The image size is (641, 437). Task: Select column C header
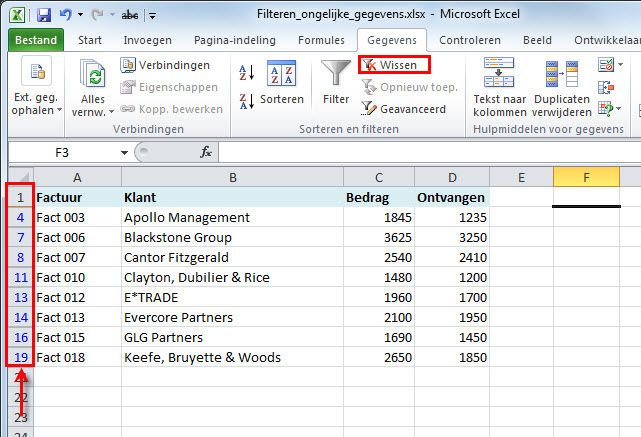(379, 177)
